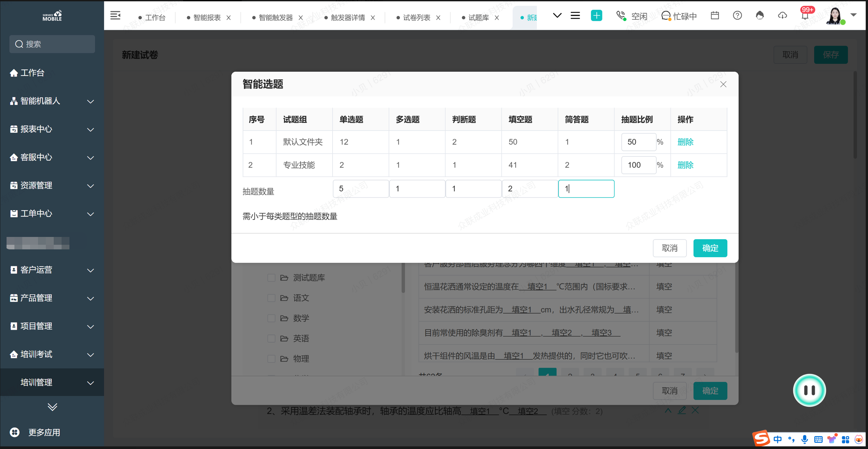This screenshot has width=868, height=449.
Task: Check the 英语 folder checkbox
Action: pos(271,338)
